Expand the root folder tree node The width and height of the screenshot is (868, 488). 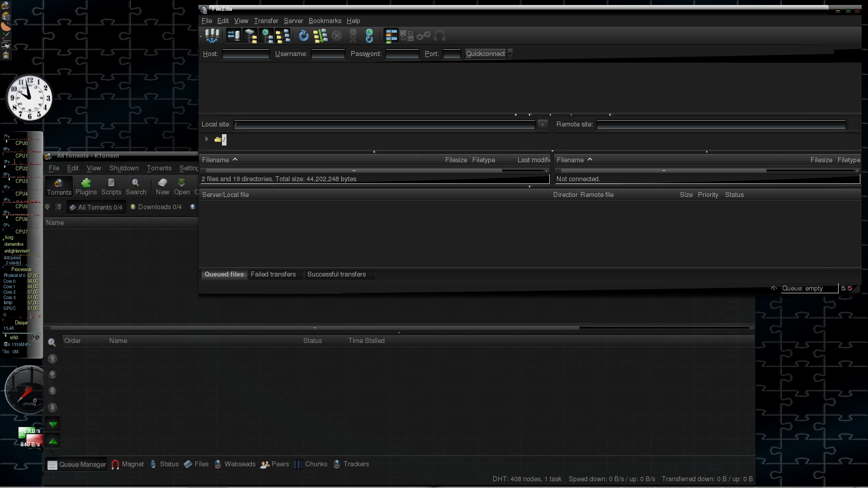pyautogui.click(x=207, y=139)
